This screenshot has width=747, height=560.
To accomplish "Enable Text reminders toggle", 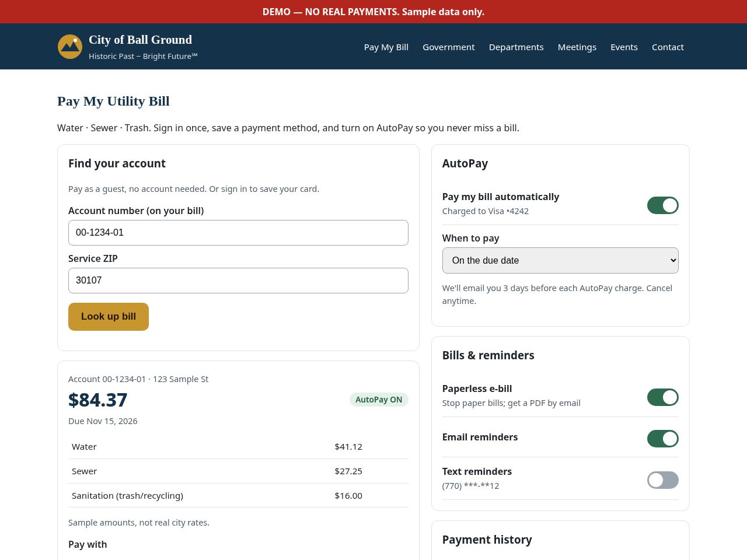I will (x=662, y=480).
